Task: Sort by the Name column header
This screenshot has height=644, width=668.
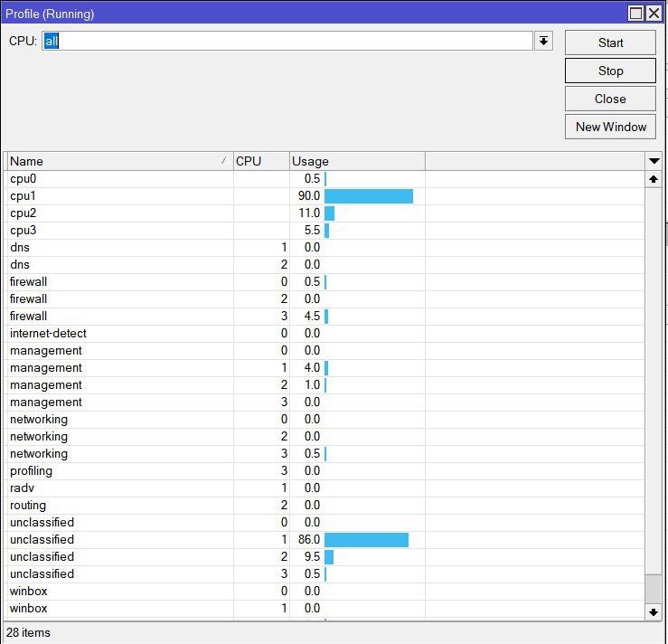Action: 120,161
